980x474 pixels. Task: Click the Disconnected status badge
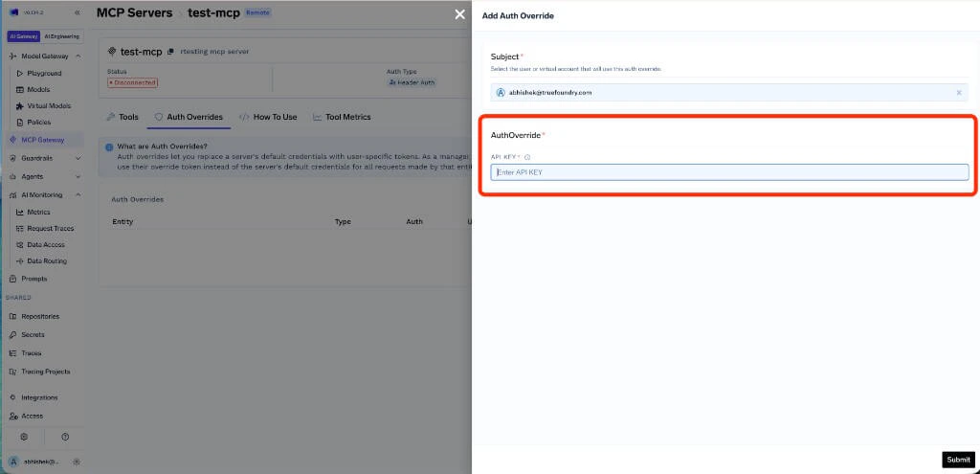[x=132, y=82]
